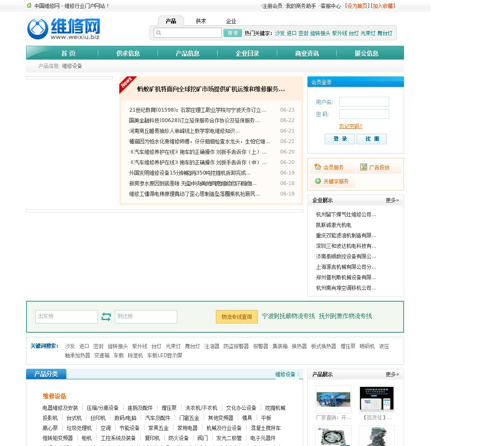
Task: Click hot keyword 旋转接头 beside search
Action: click(320, 33)
